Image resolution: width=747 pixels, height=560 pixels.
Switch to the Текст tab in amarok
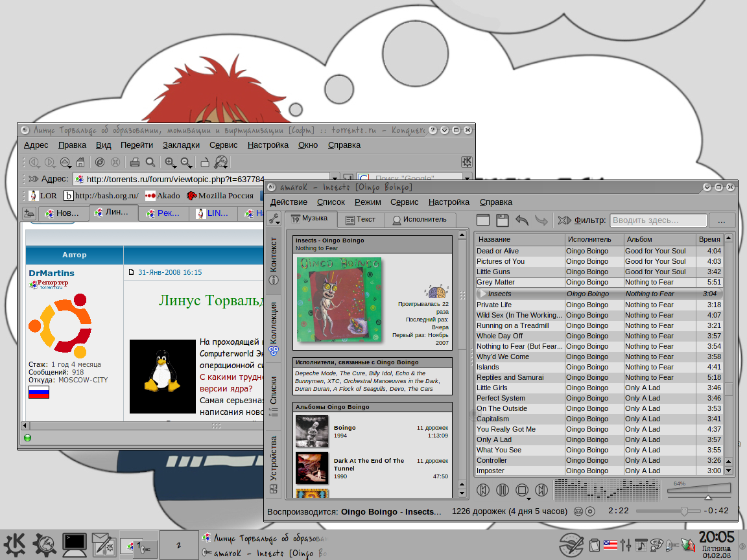click(361, 220)
